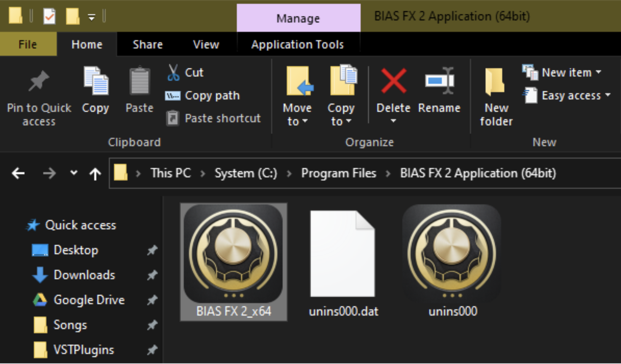Unpin VSTPlugins using its pin icon
Screen dimensions: 621x364
coord(152,350)
